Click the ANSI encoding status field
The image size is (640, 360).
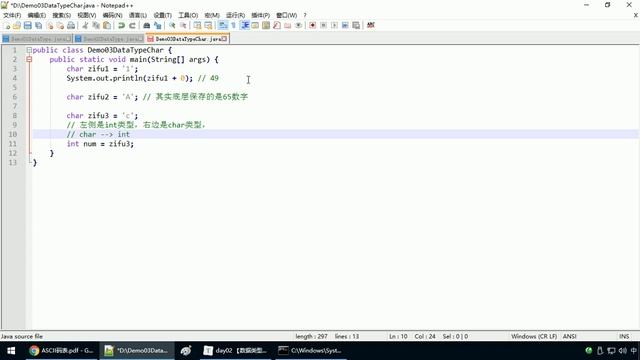click(x=569, y=336)
